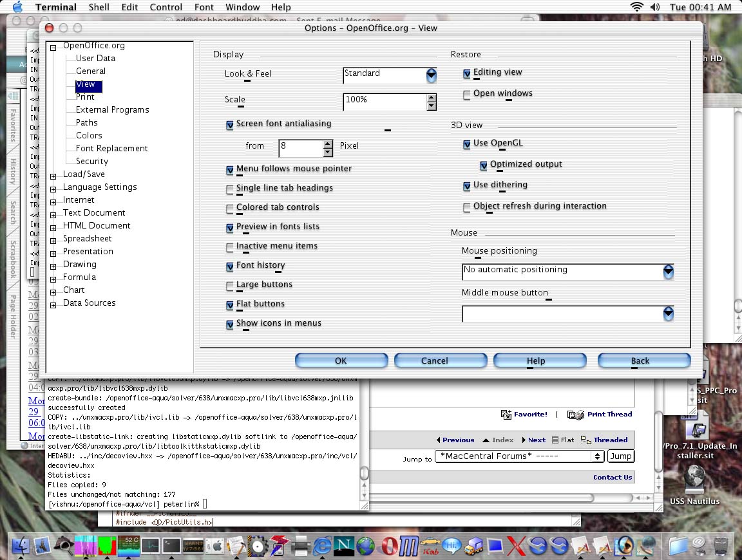Open USS Nautilus desktop icon
Screen dimensions: 742x560
coord(694,480)
